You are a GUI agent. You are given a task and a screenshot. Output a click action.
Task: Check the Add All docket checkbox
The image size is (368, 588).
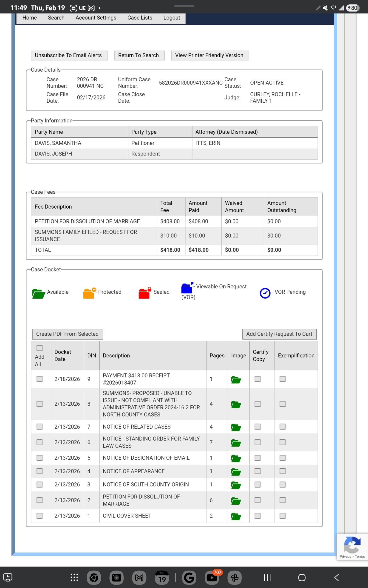tap(40, 348)
